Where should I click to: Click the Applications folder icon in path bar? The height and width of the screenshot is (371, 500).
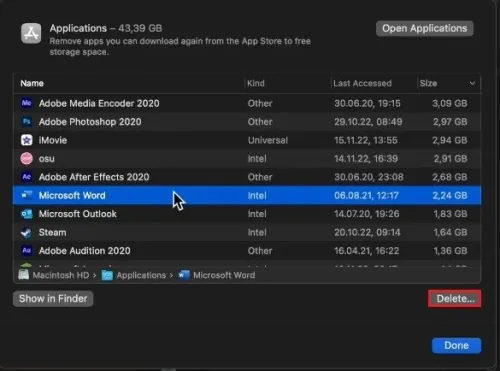[x=107, y=275]
